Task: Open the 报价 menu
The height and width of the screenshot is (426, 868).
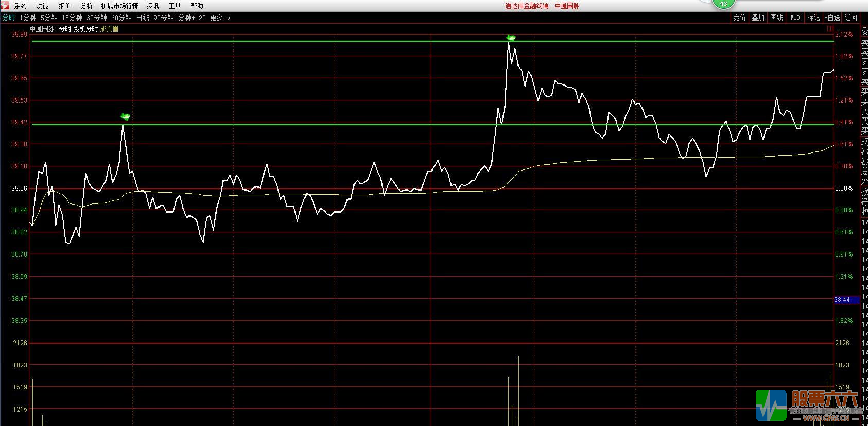Action: [65, 6]
